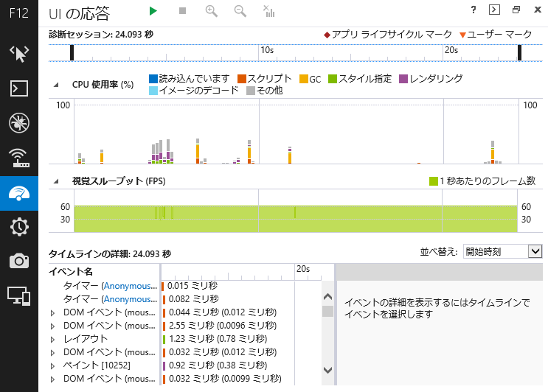
Task: Click the orange-red スクリプト legend swatch
Action: coord(242,79)
